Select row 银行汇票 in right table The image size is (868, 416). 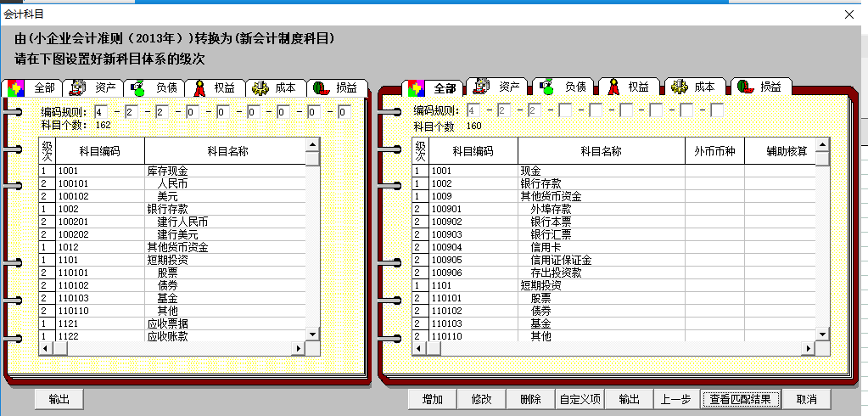coord(614,234)
